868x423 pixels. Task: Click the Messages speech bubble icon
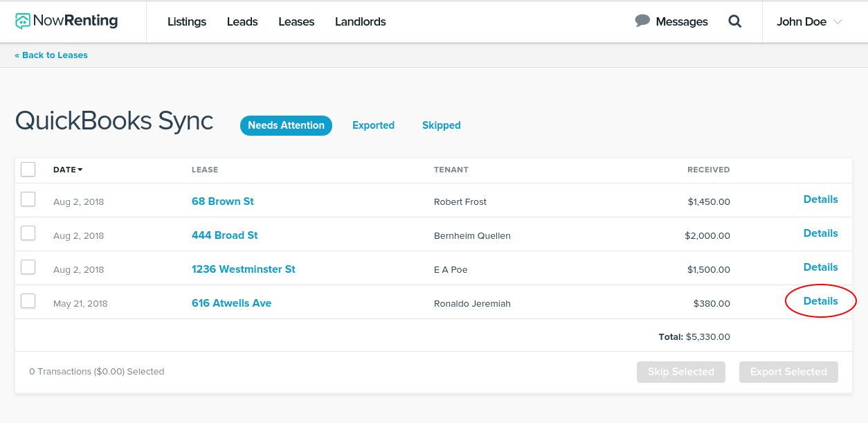click(642, 21)
